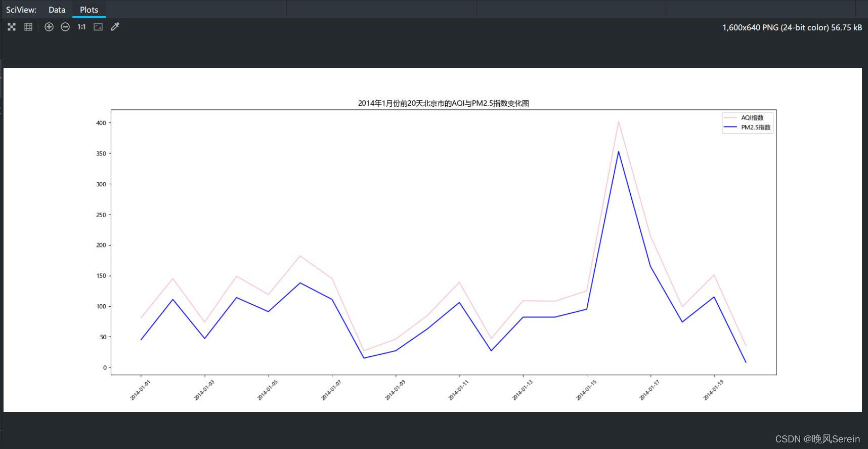The image size is (868, 449).
Task: Click the y-axis label 100
Action: click(101, 306)
